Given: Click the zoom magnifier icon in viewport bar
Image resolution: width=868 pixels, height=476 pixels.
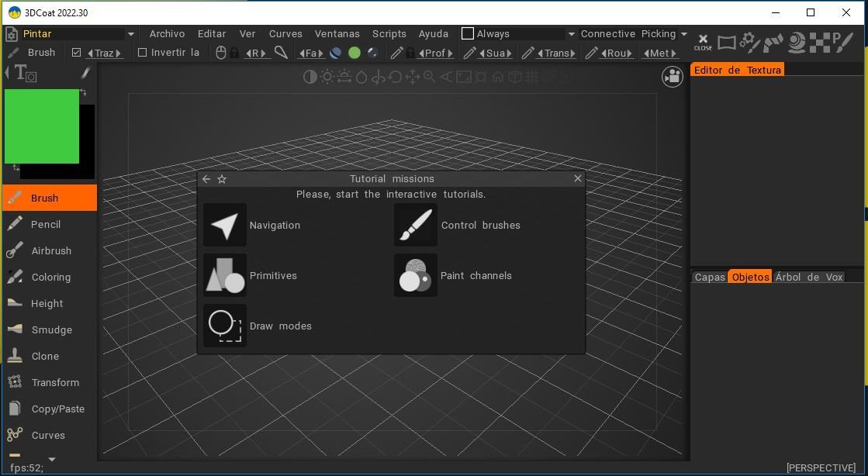Looking at the screenshot, I should [429, 77].
